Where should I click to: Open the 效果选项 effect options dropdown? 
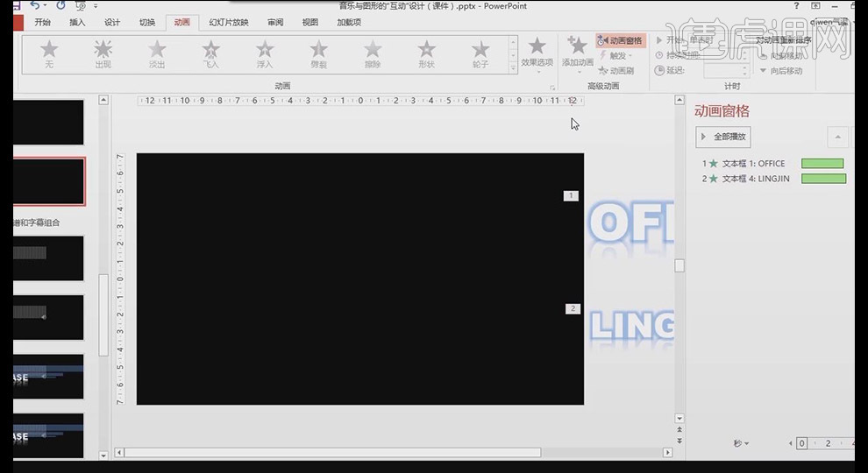537,53
